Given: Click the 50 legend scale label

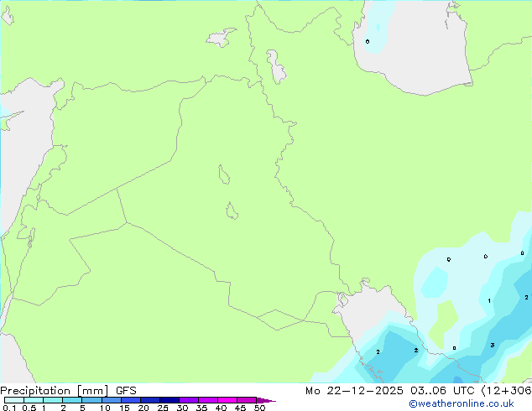Looking at the screenshot, I should tap(259, 408).
